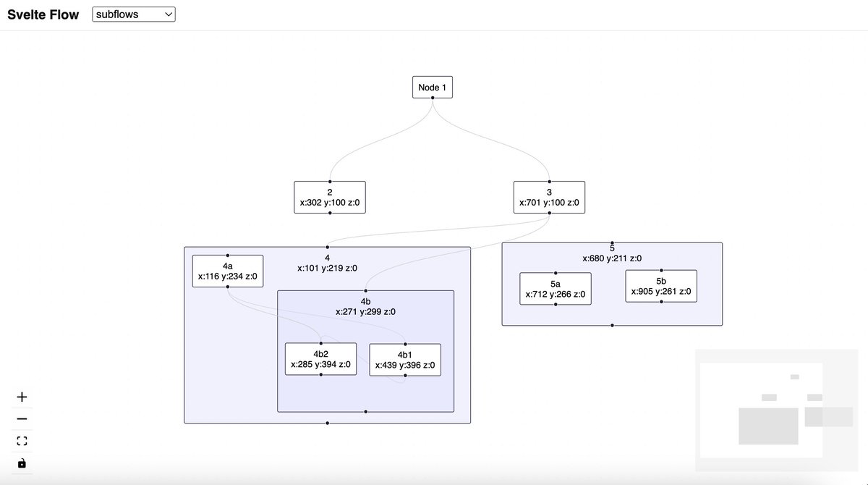This screenshot has width=868, height=485.
Task: Click top handle of group 4
Action: [327, 247]
